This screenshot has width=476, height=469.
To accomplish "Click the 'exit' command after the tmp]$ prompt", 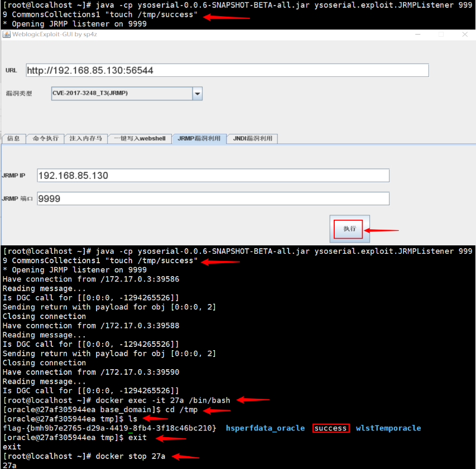I will coord(137,437).
